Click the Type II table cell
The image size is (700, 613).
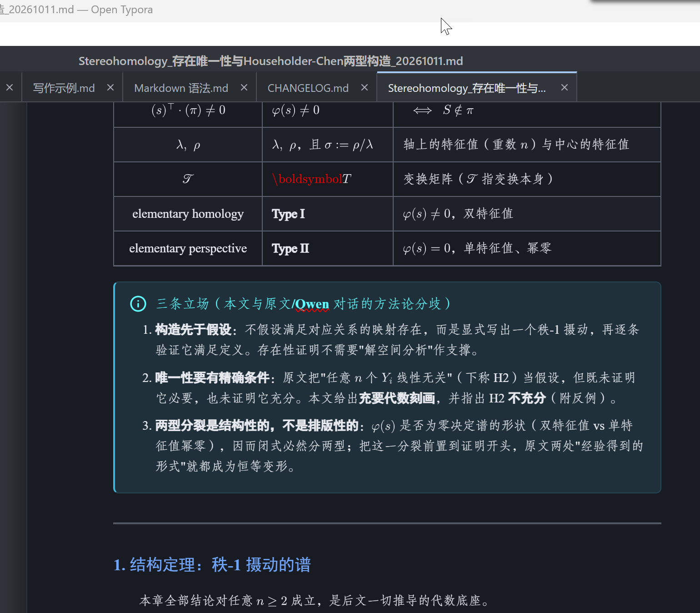(x=327, y=248)
